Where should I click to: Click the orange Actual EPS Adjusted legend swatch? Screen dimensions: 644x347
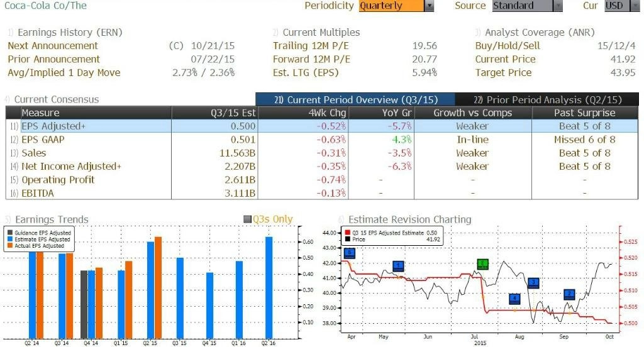[x=10, y=246]
